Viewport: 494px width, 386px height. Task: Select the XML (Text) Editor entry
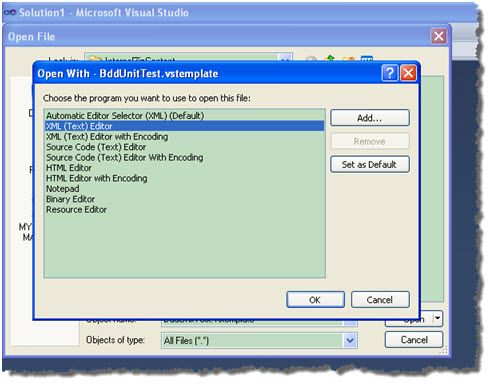pyautogui.click(x=184, y=126)
